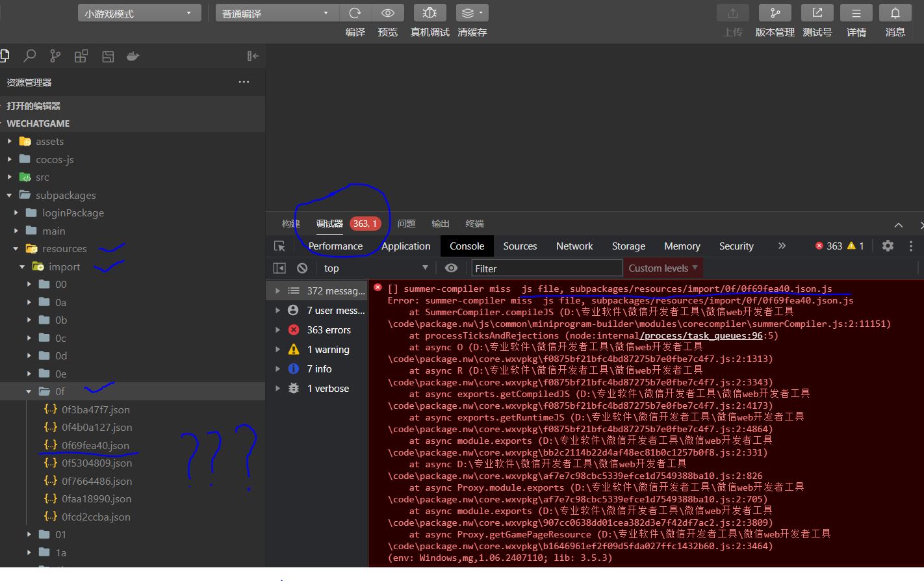Switch to the Network tab
The image size is (924, 581).
coord(574,246)
